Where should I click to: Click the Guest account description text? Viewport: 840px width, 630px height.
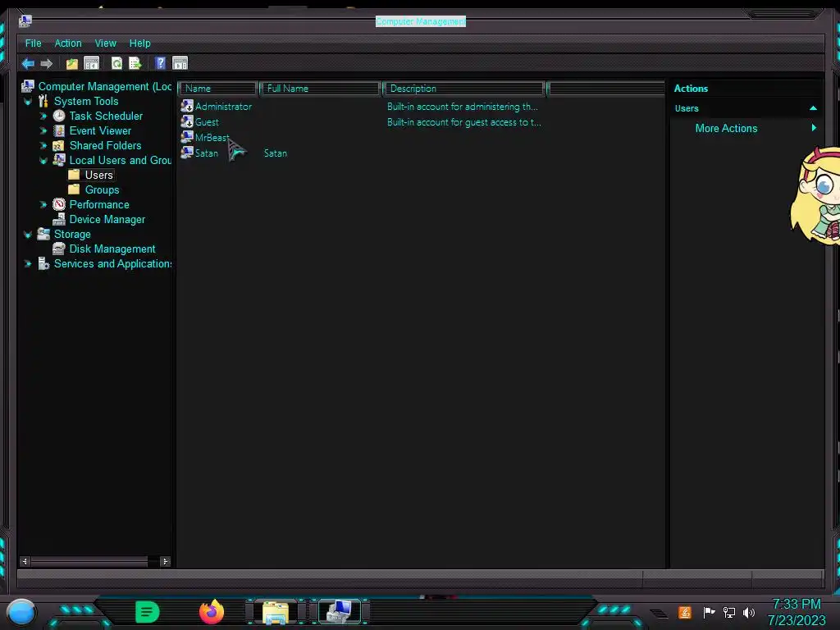pyautogui.click(x=464, y=122)
